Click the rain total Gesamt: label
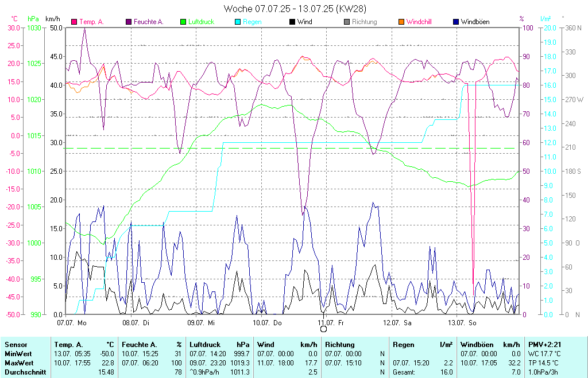 coord(404,372)
